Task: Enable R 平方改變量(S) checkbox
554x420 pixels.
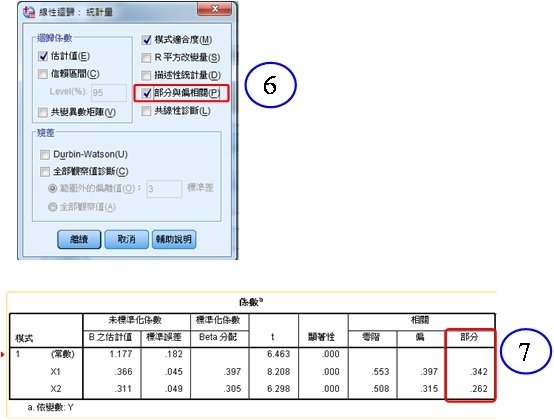Action: 146,58
